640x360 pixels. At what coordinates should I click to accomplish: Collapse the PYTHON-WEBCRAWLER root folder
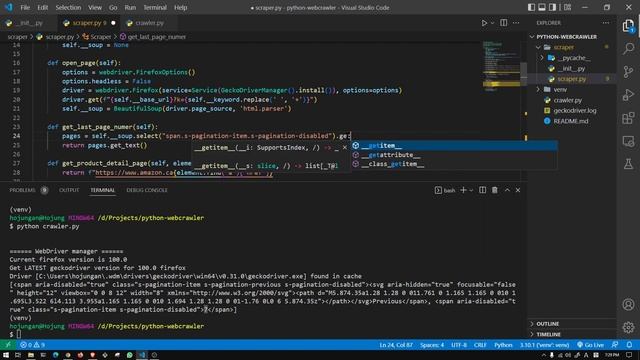(532, 37)
